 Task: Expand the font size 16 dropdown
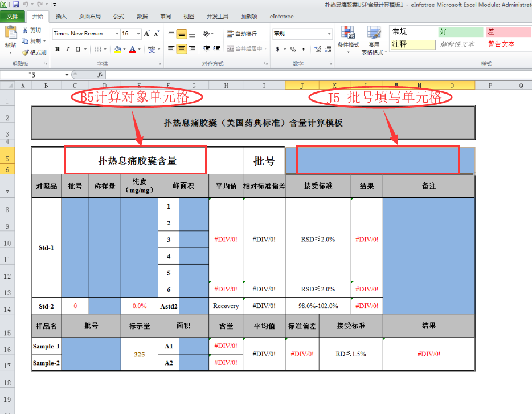(x=138, y=34)
